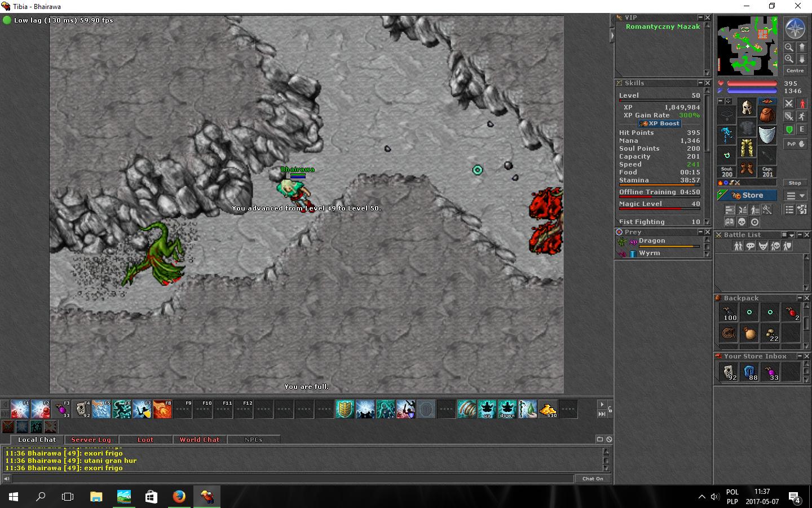Image resolution: width=812 pixels, height=508 pixels.
Task: Use gold coins 530 action button
Action: click(548, 409)
